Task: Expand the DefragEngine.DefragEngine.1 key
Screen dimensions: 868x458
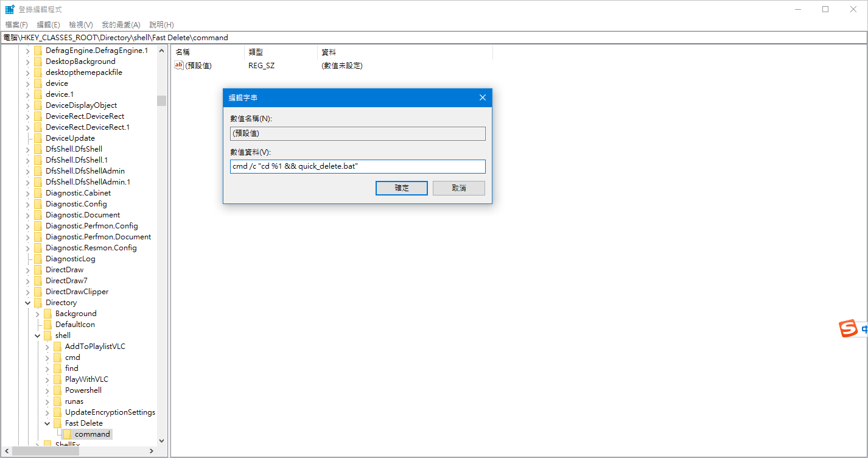Action: pos(27,51)
